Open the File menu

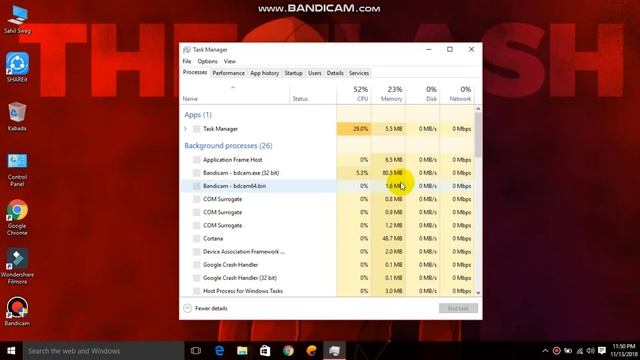point(187,61)
